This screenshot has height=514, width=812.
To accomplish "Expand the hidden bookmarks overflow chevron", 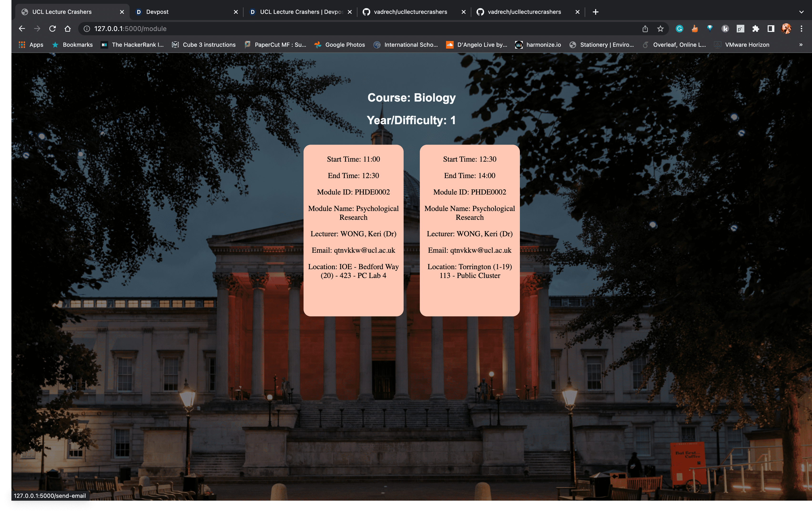I will (801, 45).
